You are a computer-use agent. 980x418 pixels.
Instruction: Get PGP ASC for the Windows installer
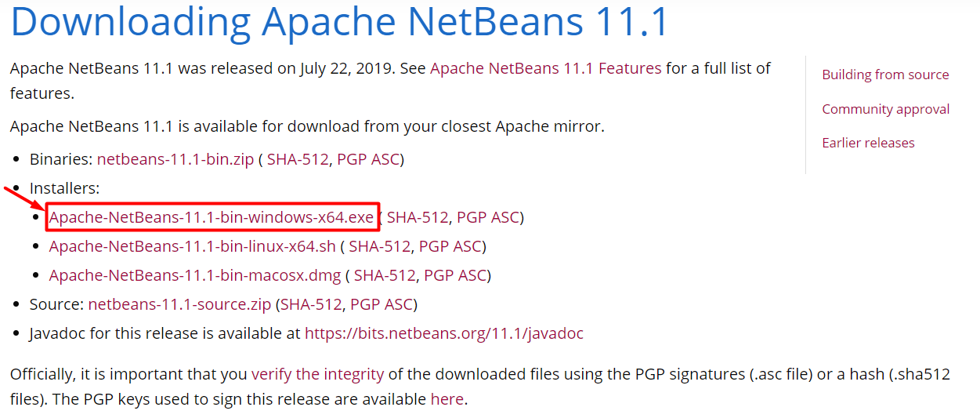point(488,217)
